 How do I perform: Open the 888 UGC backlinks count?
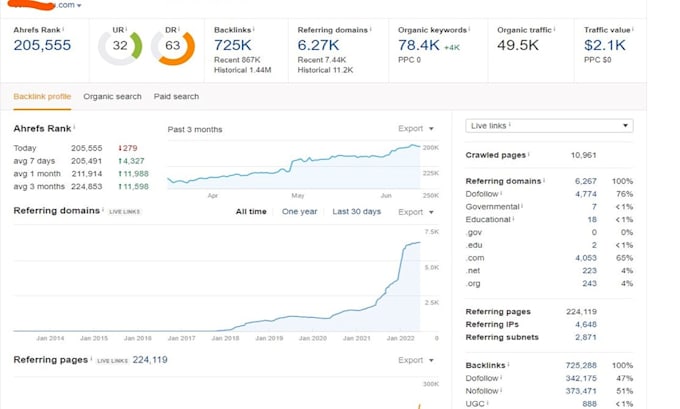[x=589, y=404]
